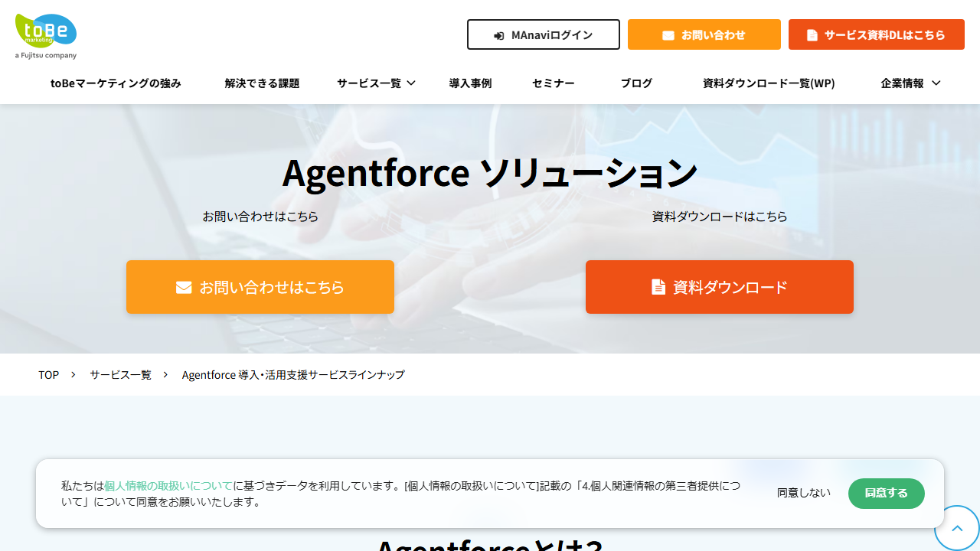Open toBeマーケティングの強み menu item

(116, 83)
